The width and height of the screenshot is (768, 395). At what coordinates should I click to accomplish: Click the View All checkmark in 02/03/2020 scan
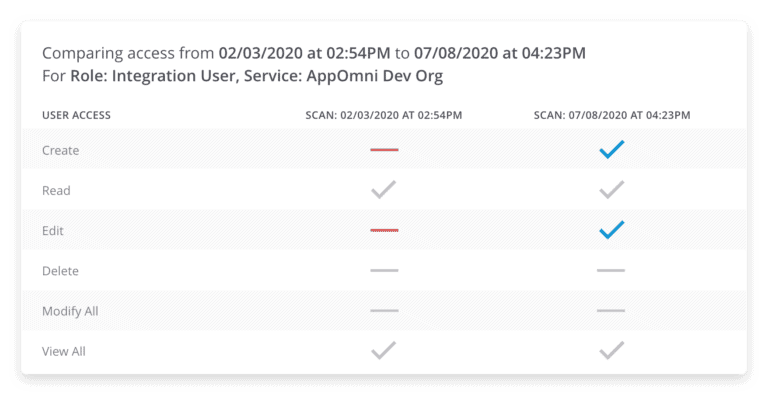pos(384,350)
